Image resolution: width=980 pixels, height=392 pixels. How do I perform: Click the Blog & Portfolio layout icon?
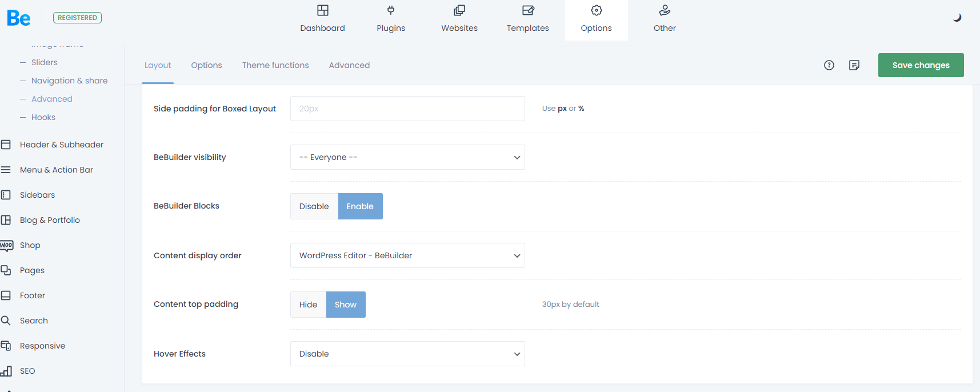pyautogui.click(x=6, y=220)
